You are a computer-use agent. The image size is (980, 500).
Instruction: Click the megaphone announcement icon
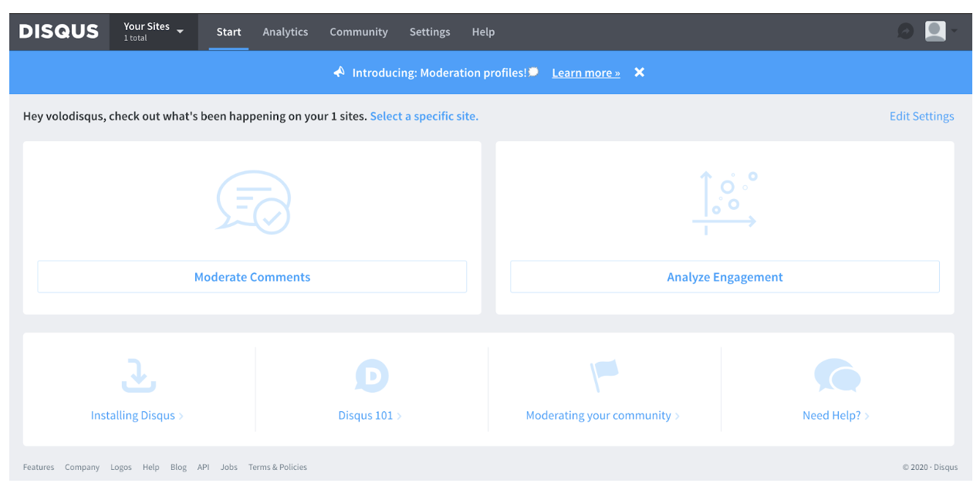pyautogui.click(x=340, y=72)
